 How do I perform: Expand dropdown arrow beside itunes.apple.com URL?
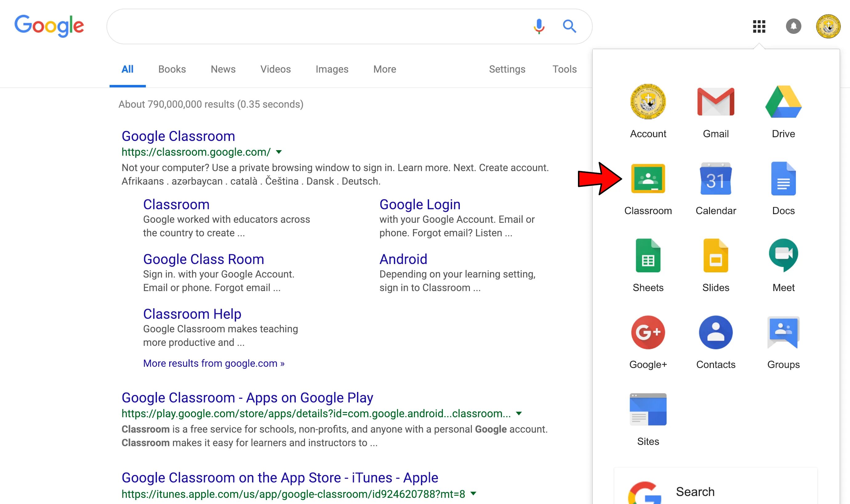point(473,494)
